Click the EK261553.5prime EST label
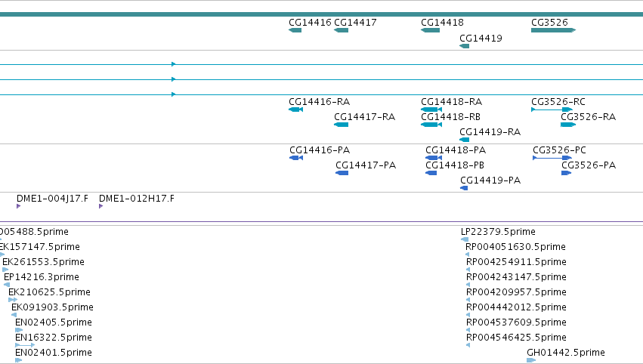Viewport: 643px width, 364px height. (x=43, y=262)
